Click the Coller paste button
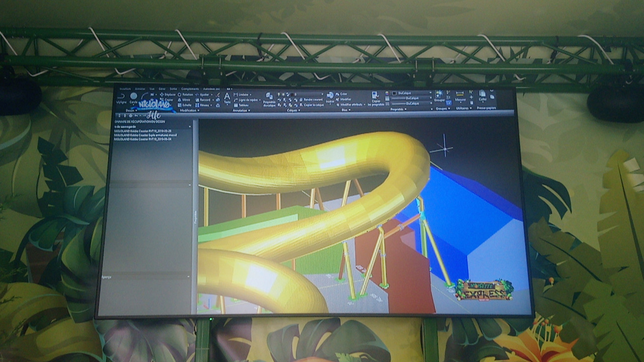644x362 pixels. click(482, 96)
